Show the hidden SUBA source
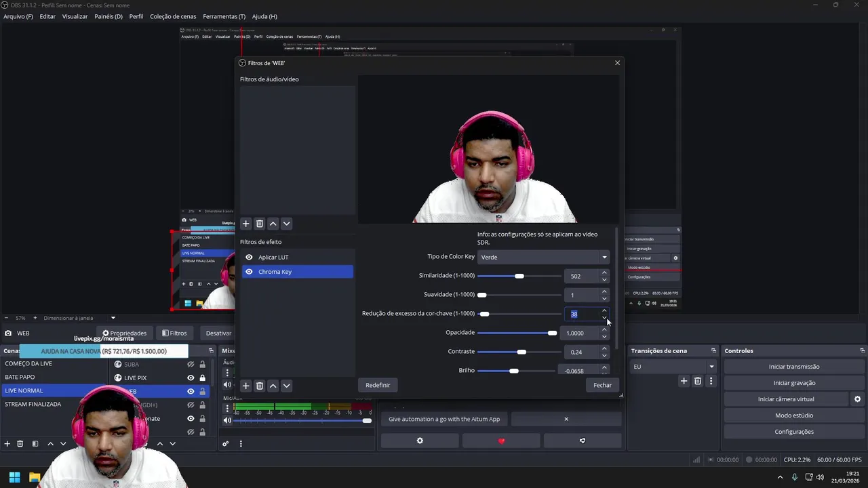The image size is (868, 488). (x=191, y=365)
